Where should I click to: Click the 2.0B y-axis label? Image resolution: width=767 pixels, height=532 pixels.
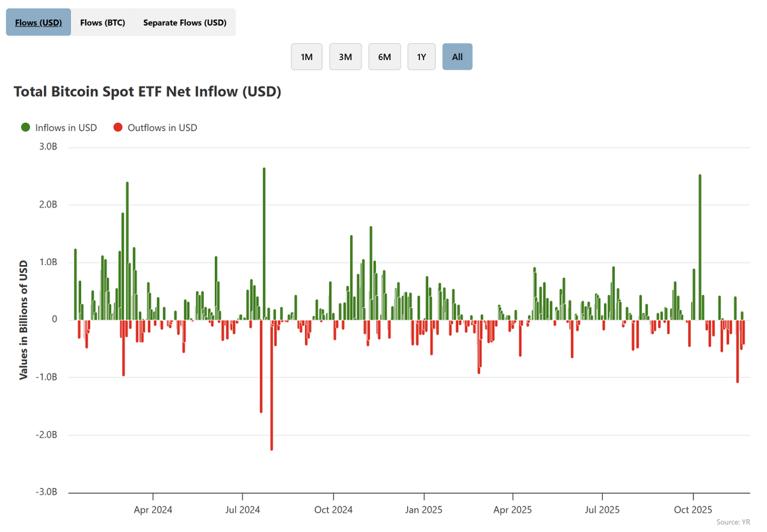(47, 205)
